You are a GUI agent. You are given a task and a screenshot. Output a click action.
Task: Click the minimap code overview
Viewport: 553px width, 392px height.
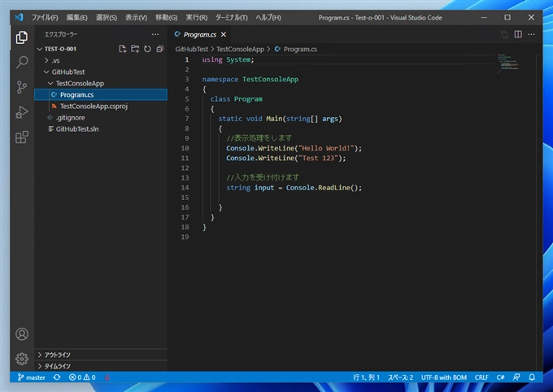[508, 63]
